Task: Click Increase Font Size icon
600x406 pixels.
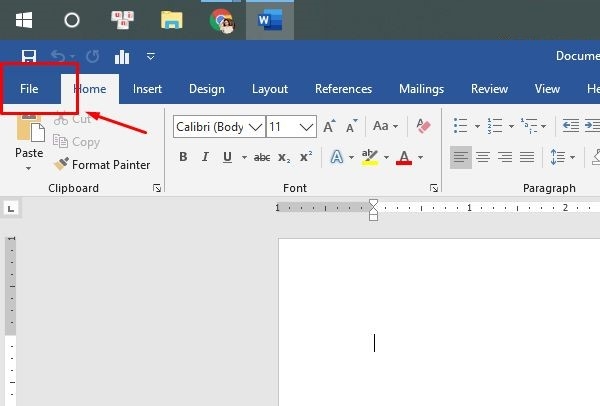Action: [x=329, y=126]
